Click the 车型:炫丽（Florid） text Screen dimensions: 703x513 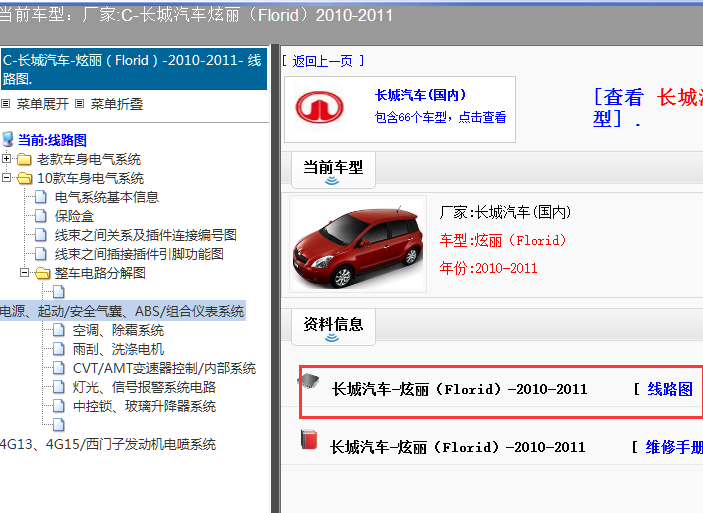[x=503, y=241]
